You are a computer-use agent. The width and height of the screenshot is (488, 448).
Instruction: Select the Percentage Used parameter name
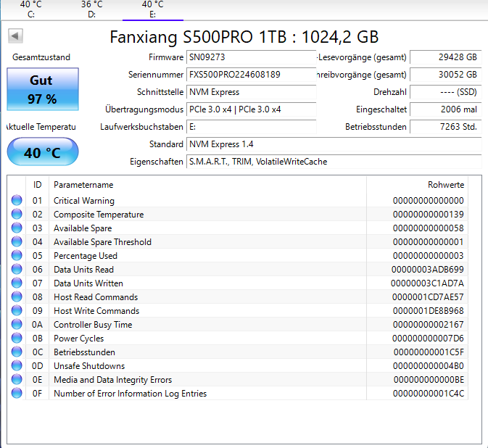pyautogui.click(x=86, y=256)
